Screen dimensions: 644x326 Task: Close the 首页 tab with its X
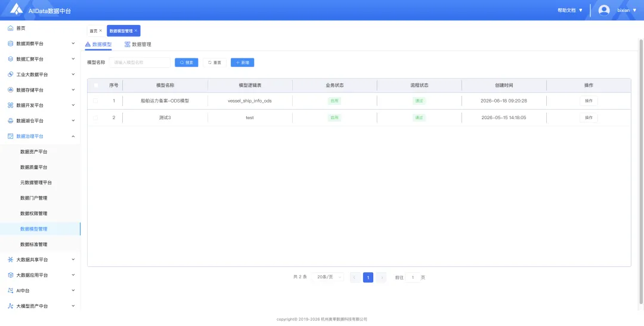click(101, 30)
